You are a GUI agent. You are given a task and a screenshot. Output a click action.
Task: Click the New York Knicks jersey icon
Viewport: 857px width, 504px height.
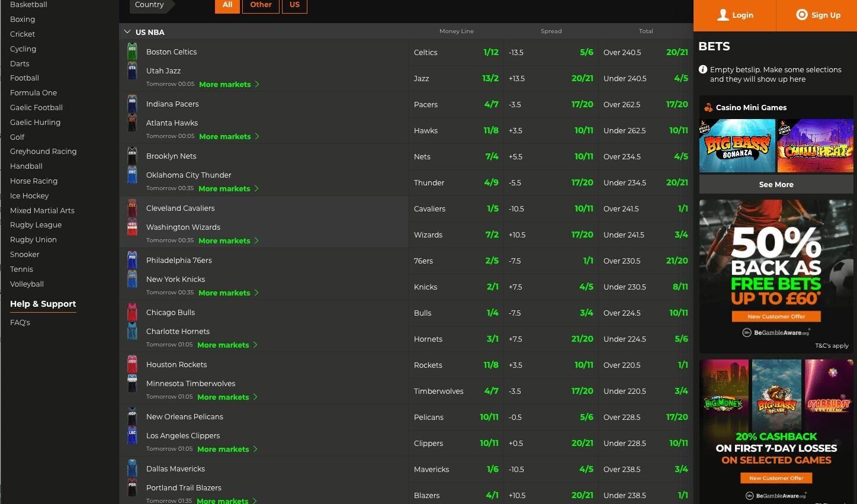pos(132,279)
